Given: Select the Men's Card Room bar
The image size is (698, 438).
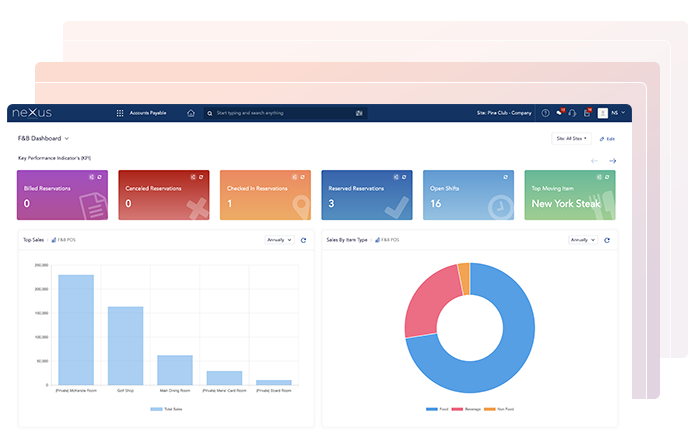Looking at the screenshot, I should click(224, 378).
